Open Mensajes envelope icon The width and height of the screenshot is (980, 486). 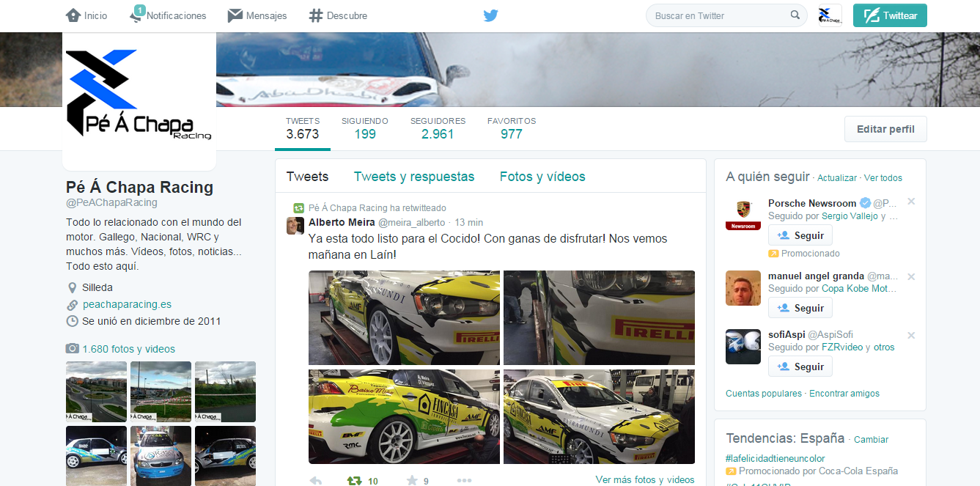[235, 15]
